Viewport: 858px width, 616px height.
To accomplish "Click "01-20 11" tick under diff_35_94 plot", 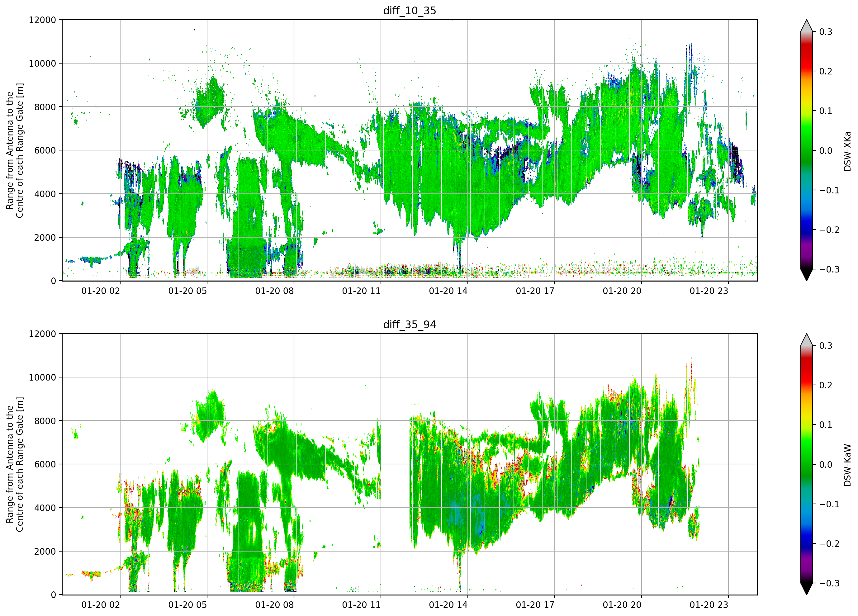I will coord(361,605).
